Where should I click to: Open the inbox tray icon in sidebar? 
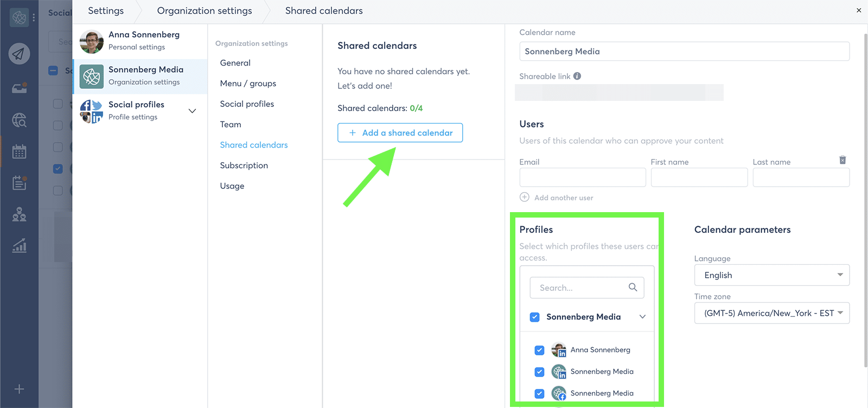pos(20,88)
